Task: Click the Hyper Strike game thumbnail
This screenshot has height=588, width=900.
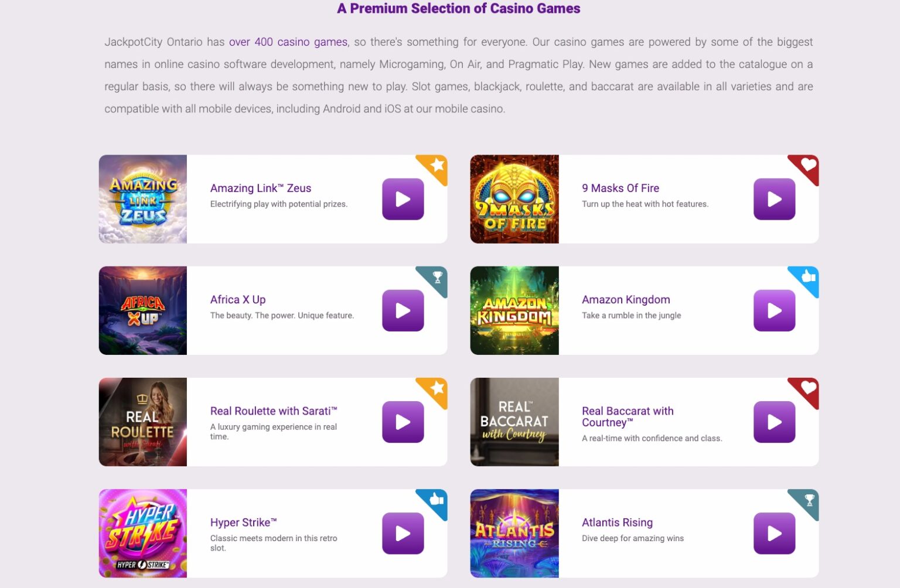Action: click(x=143, y=533)
